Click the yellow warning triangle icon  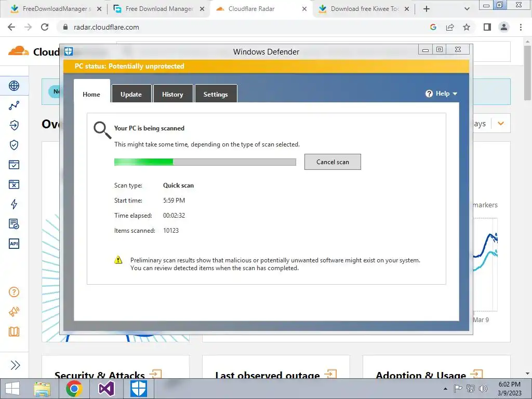coord(118,260)
